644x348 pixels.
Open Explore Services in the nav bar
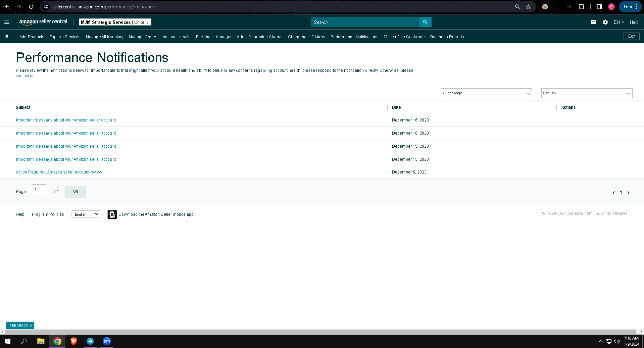[x=65, y=37]
